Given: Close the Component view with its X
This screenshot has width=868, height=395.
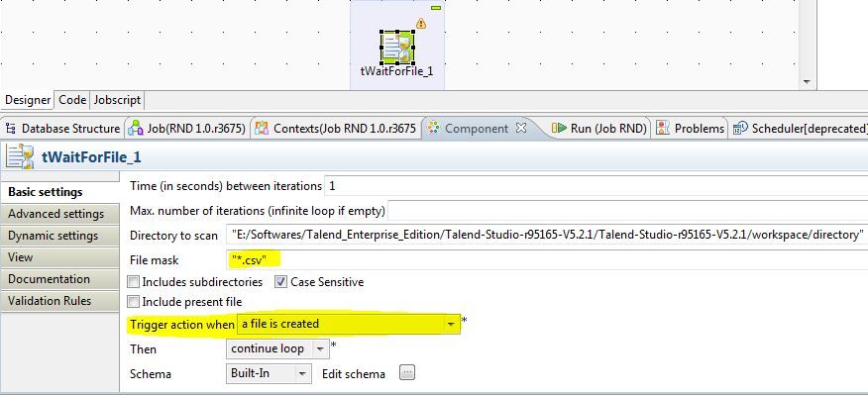Looking at the screenshot, I should point(521,128).
